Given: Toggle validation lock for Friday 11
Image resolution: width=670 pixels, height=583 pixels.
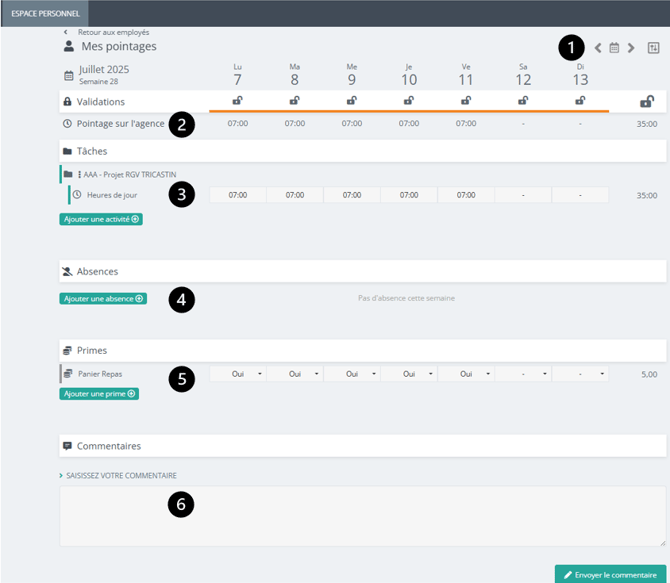Looking at the screenshot, I should point(466,101).
